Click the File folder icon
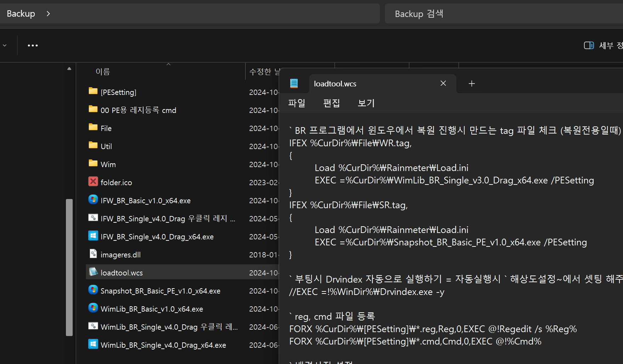Screen dimensions: 623x364 [93, 127]
